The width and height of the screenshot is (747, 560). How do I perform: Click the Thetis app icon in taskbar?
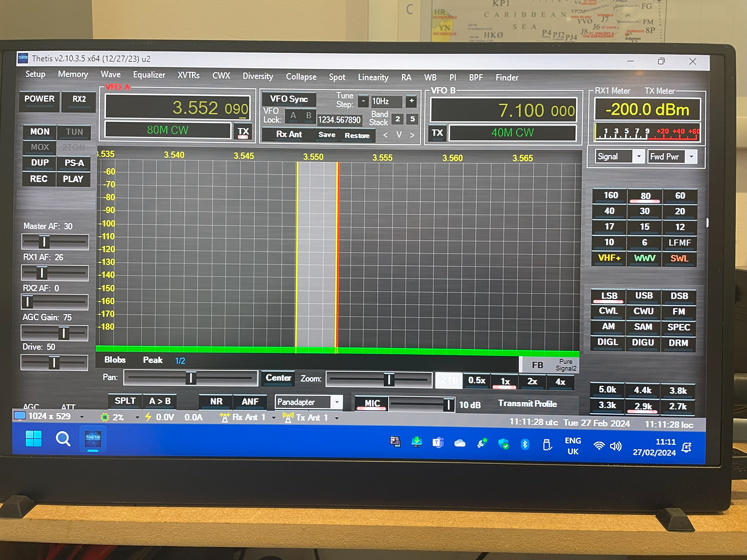pos(93,439)
